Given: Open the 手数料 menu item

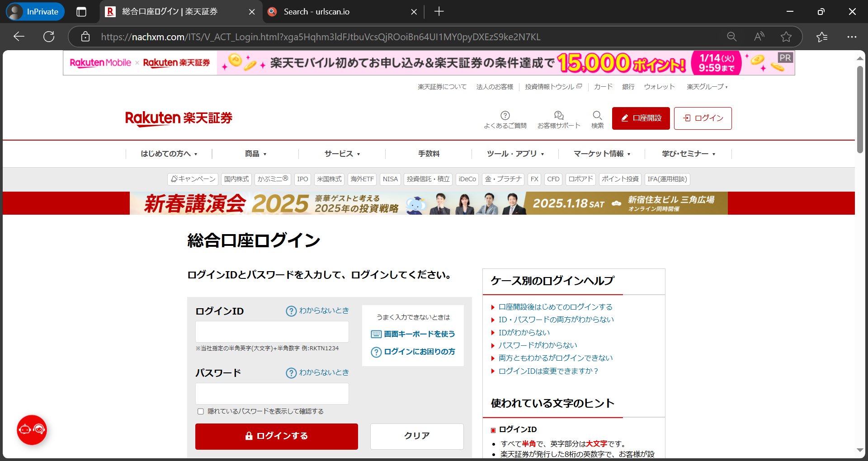Looking at the screenshot, I should [x=429, y=154].
